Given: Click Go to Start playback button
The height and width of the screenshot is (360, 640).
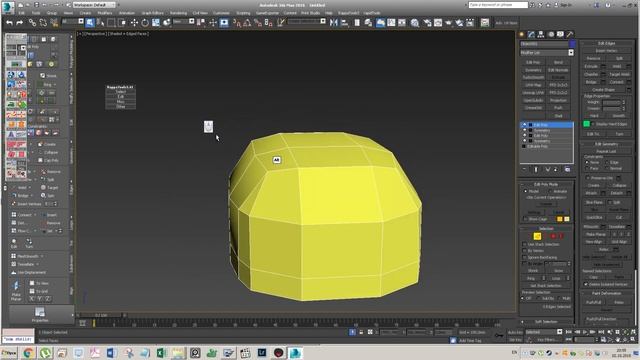Looking at the screenshot, I should (x=569, y=332).
